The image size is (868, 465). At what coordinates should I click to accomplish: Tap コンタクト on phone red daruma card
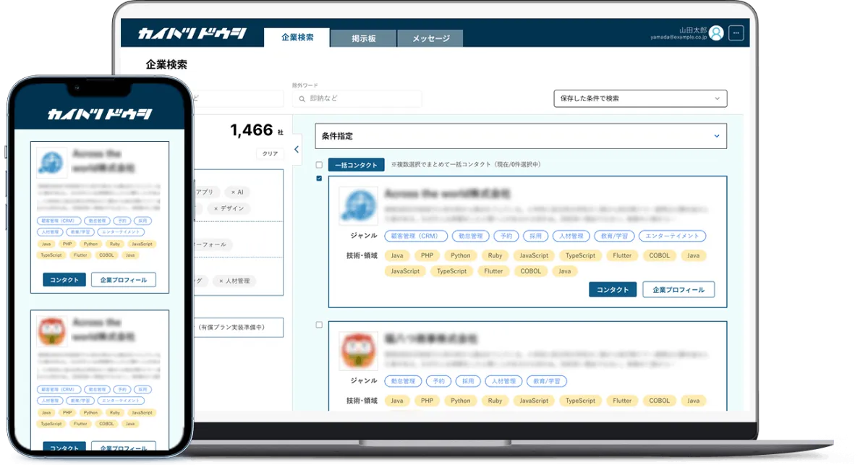click(64, 448)
